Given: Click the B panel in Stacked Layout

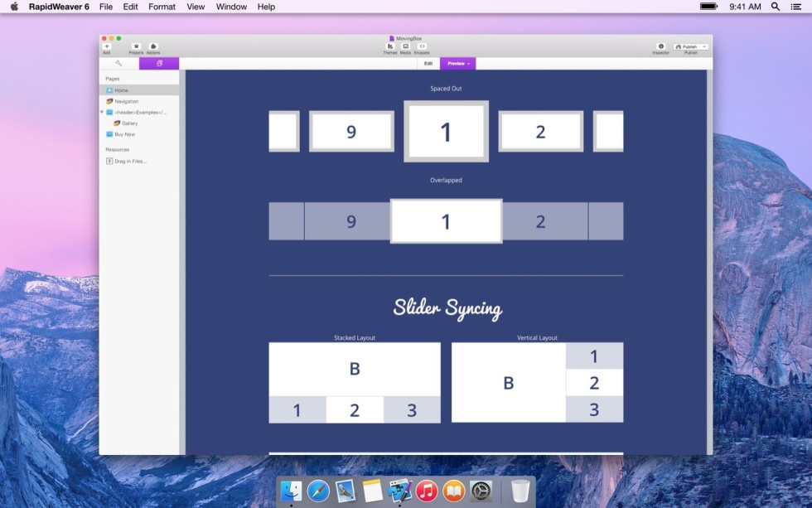Looking at the screenshot, I should pos(355,370).
